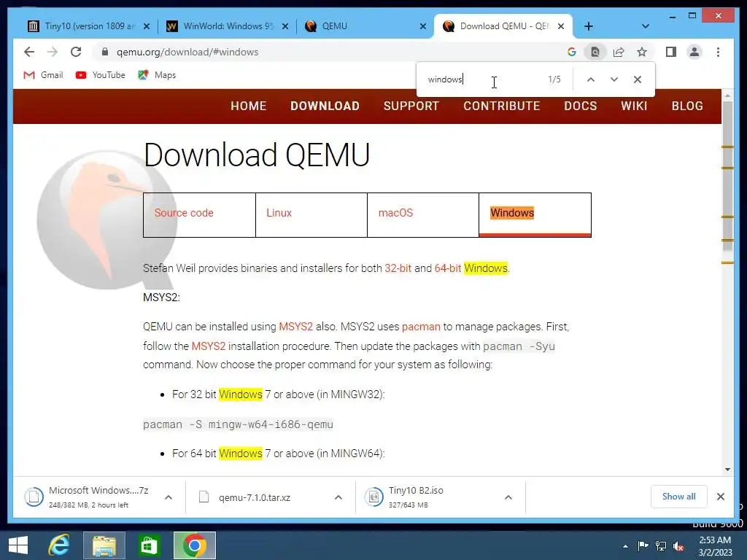This screenshot has height=560, width=747.
Task: Open YouTube bookmark
Action: point(101,75)
